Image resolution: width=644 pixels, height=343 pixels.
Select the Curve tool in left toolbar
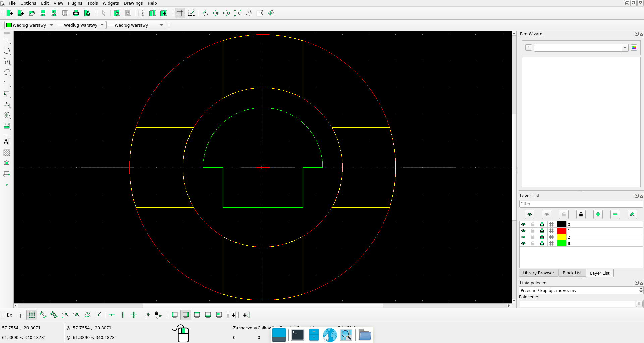tap(7, 62)
